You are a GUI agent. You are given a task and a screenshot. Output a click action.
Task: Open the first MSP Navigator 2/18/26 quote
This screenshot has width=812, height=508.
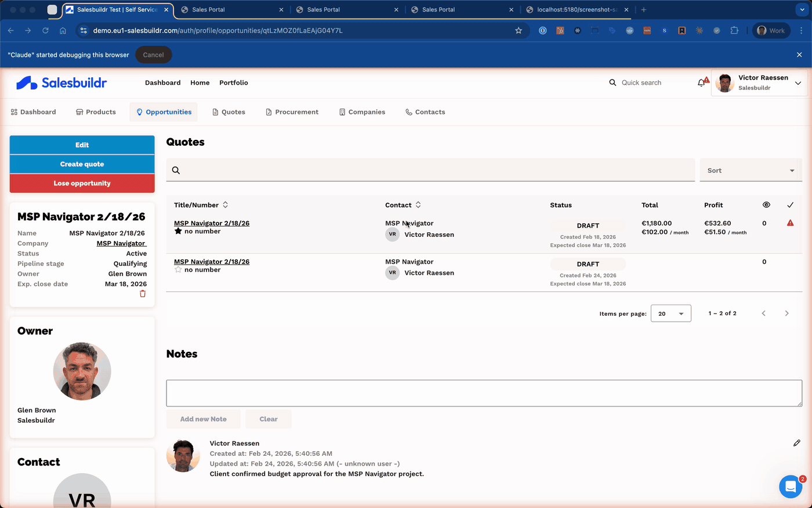click(212, 223)
